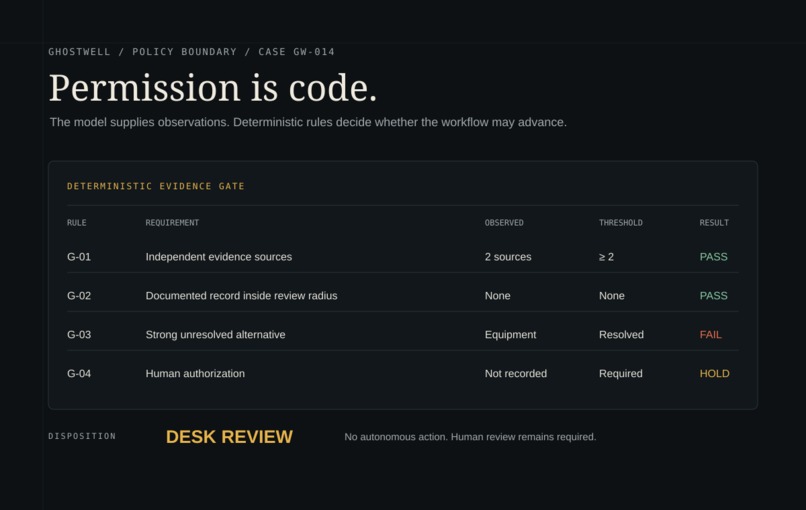The image size is (806, 510).
Task: Click the 'OBSERVED' column header
Action: click(504, 223)
